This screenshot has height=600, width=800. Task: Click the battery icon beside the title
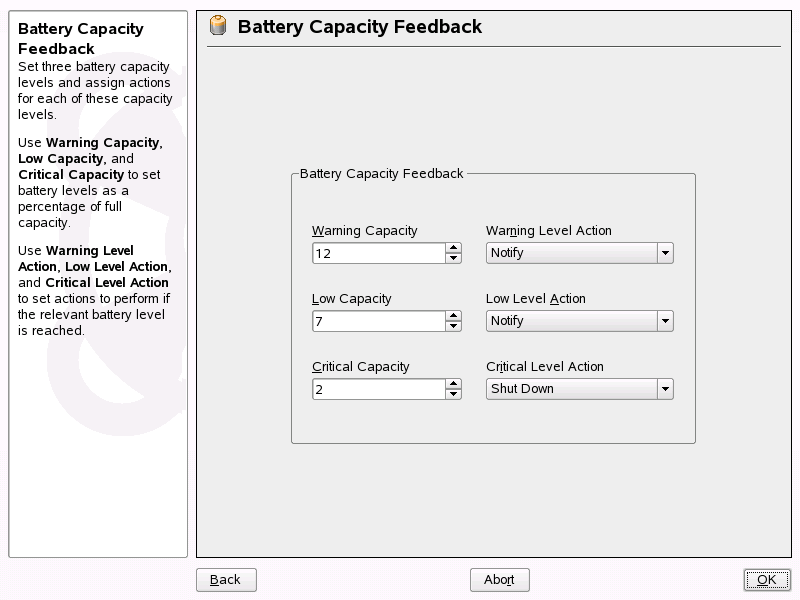coord(217,27)
